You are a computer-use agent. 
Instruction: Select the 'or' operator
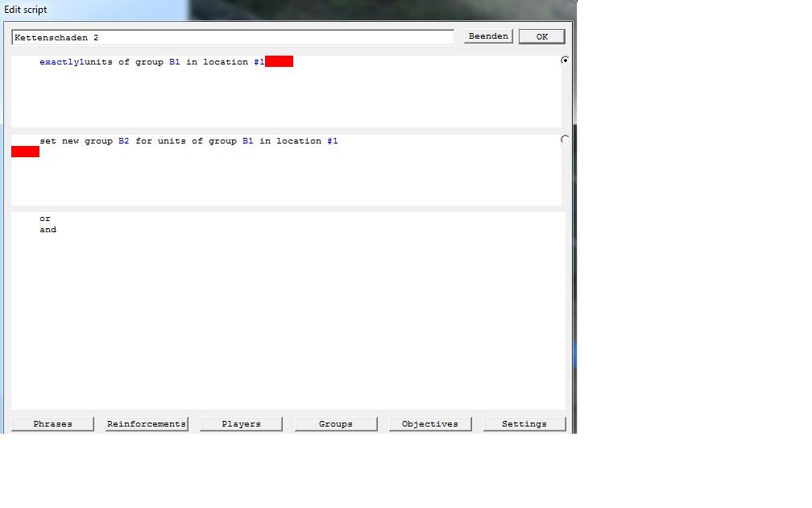(45, 219)
